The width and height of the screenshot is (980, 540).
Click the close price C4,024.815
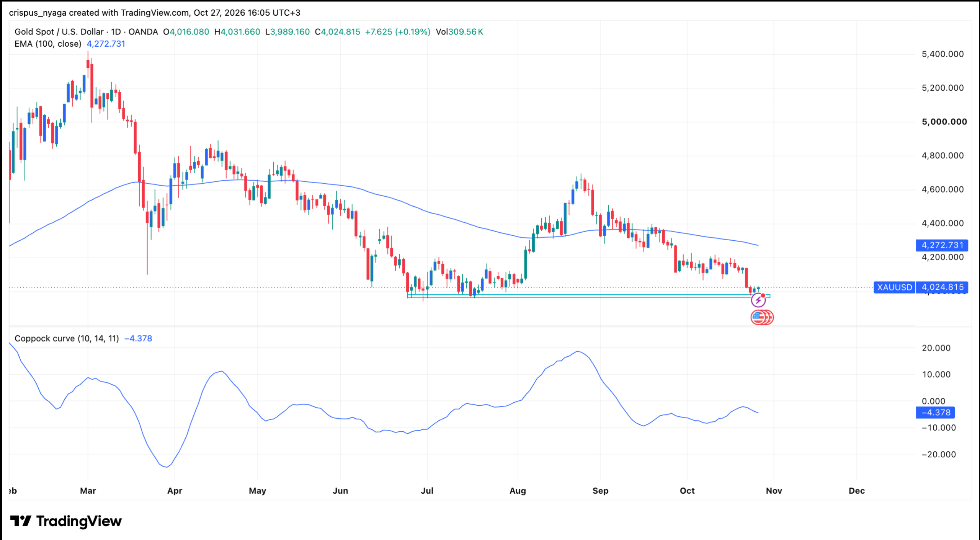click(x=337, y=32)
